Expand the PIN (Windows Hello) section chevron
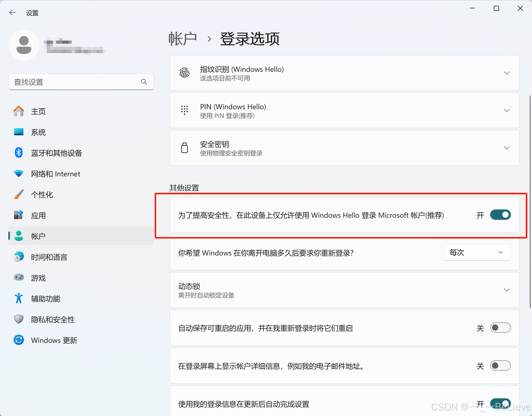The height and width of the screenshot is (416, 532). click(x=507, y=110)
